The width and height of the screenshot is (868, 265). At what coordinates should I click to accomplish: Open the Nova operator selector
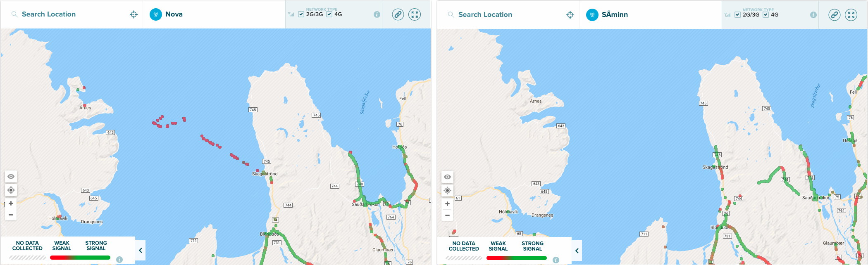[174, 14]
